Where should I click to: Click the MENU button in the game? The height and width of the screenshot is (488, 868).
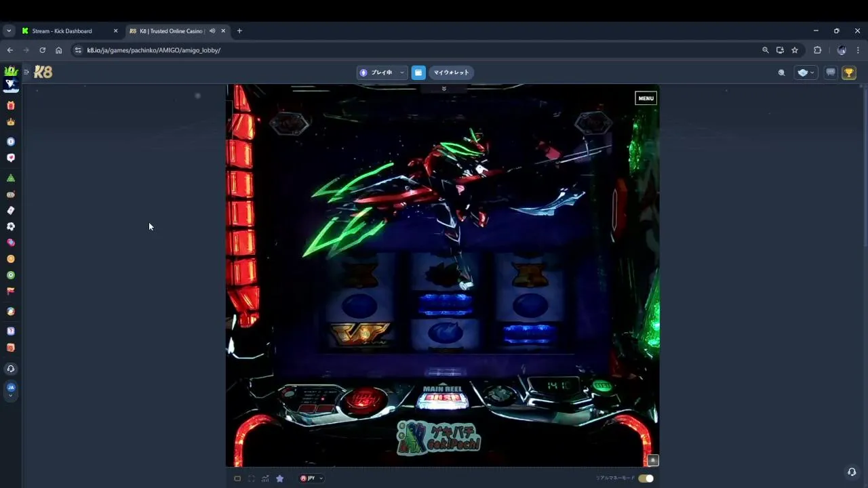coord(646,98)
